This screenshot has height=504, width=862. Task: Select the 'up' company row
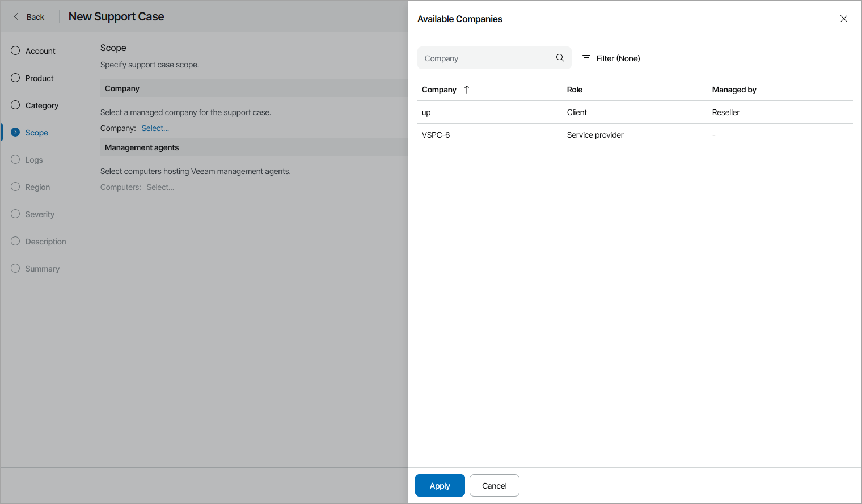[635, 112]
